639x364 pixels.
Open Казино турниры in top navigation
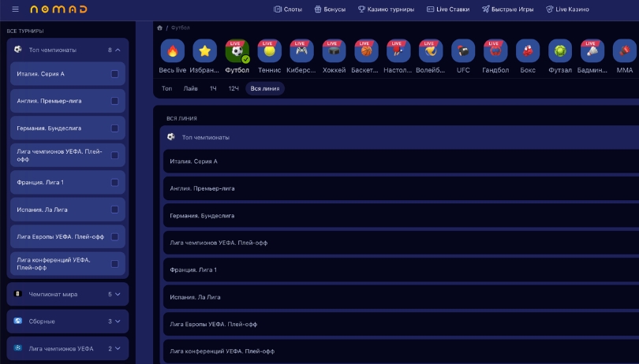click(386, 9)
